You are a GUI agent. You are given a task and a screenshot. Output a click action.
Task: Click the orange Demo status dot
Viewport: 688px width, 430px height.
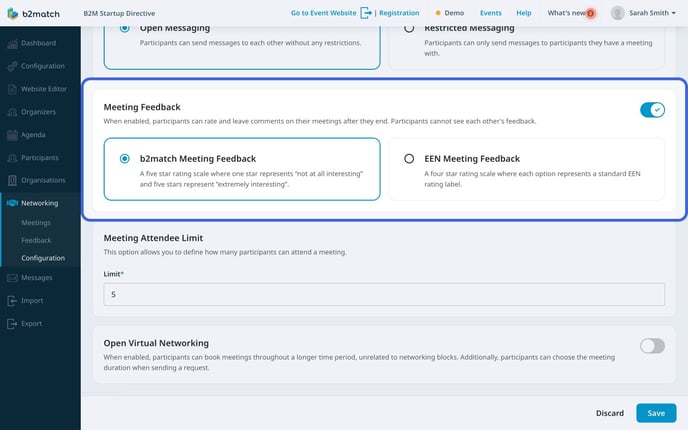(x=438, y=13)
